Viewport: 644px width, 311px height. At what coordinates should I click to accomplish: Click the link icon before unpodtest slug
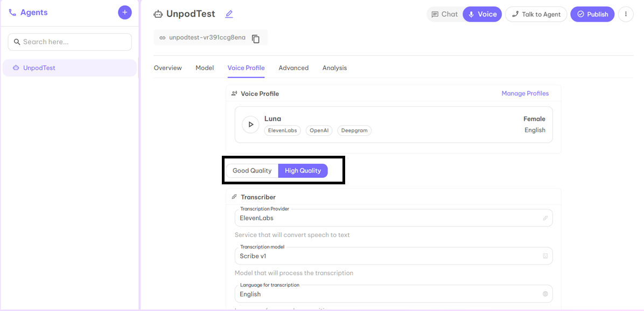click(x=163, y=38)
